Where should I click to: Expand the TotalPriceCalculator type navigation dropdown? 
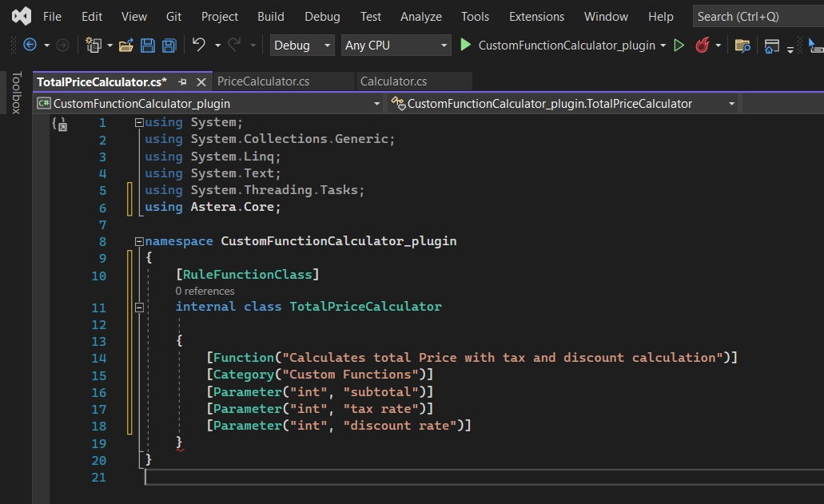point(731,104)
